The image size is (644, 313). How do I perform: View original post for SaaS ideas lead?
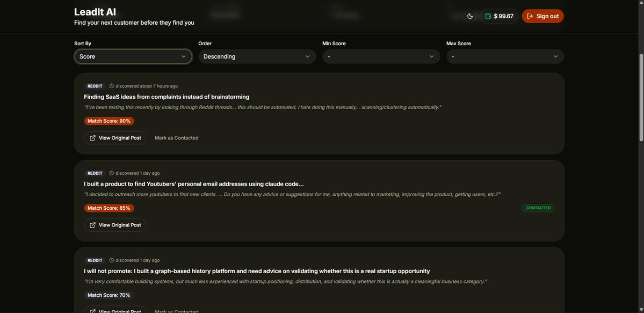point(115,138)
